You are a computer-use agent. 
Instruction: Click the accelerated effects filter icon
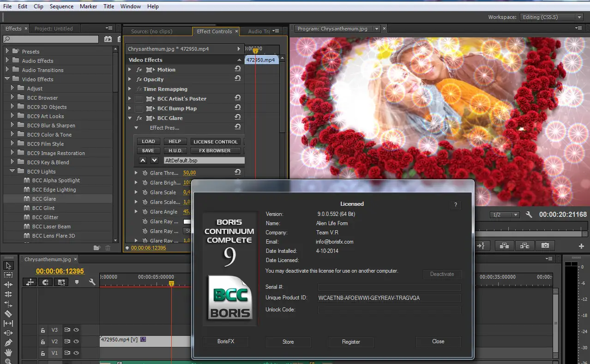pos(108,39)
